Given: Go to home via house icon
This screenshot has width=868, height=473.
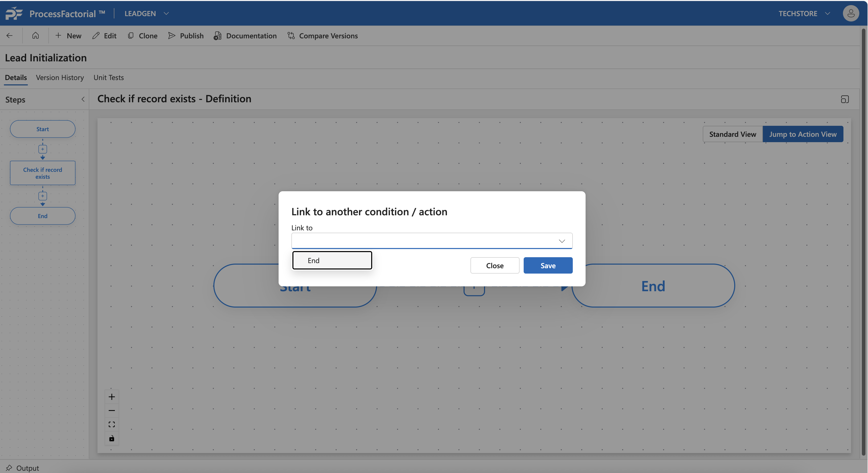Looking at the screenshot, I should (35, 36).
